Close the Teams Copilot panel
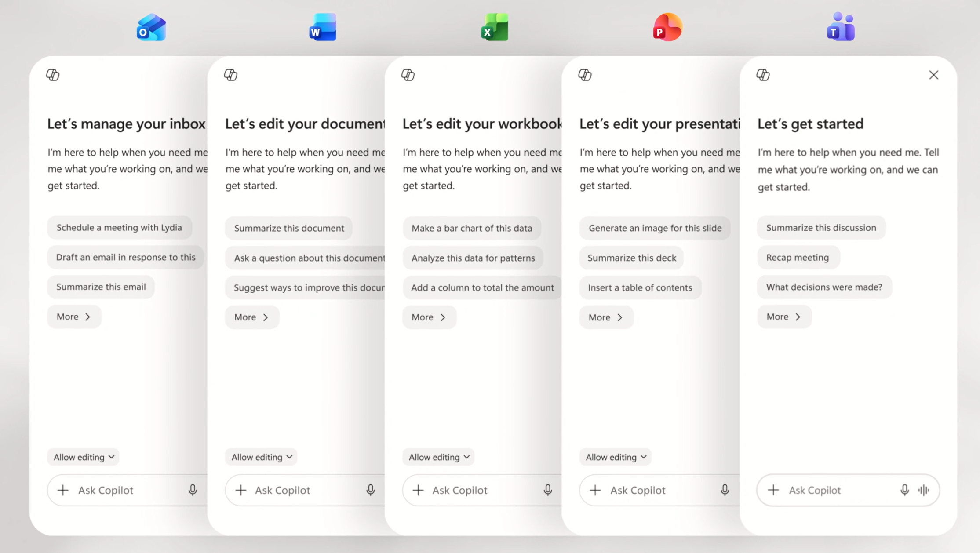Screen dimensions: 980x553 tap(934, 75)
